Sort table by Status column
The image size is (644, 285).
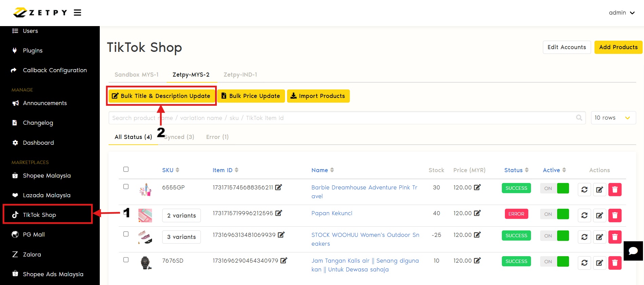pos(516,170)
